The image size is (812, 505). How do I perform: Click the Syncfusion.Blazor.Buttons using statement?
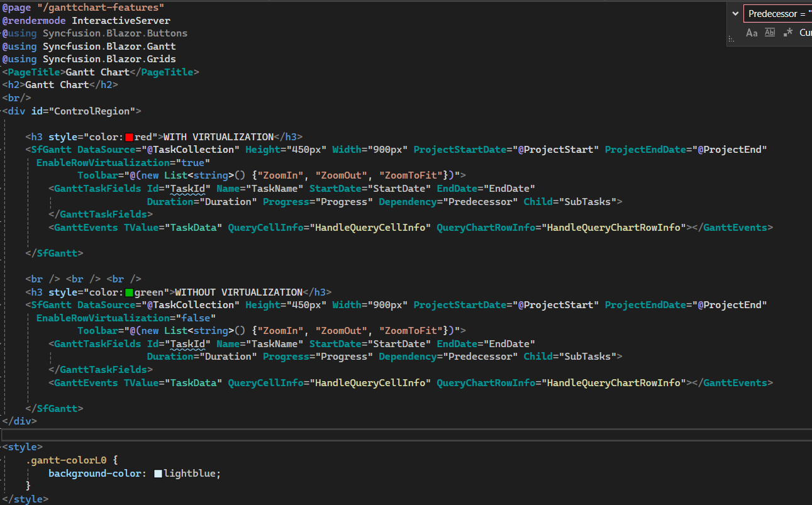pyautogui.click(x=115, y=33)
